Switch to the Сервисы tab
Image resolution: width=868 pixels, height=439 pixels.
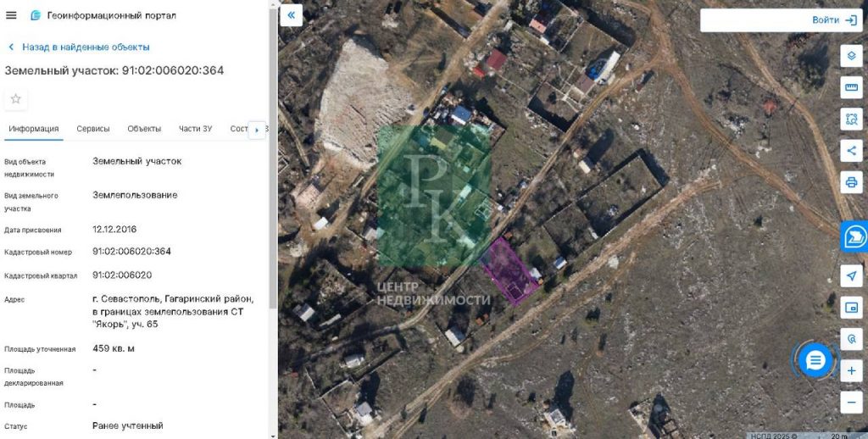[x=93, y=129]
